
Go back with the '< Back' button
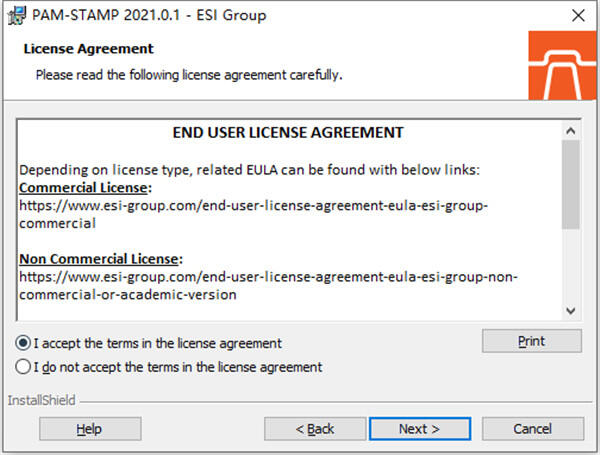click(314, 429)
